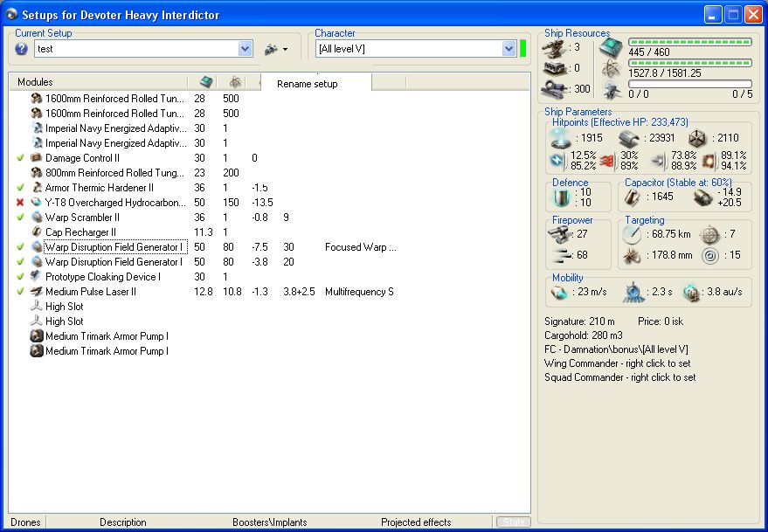This screenshot has width=768, height=532.
Task: Open the Description tab
Action: [x=123, y=522]
